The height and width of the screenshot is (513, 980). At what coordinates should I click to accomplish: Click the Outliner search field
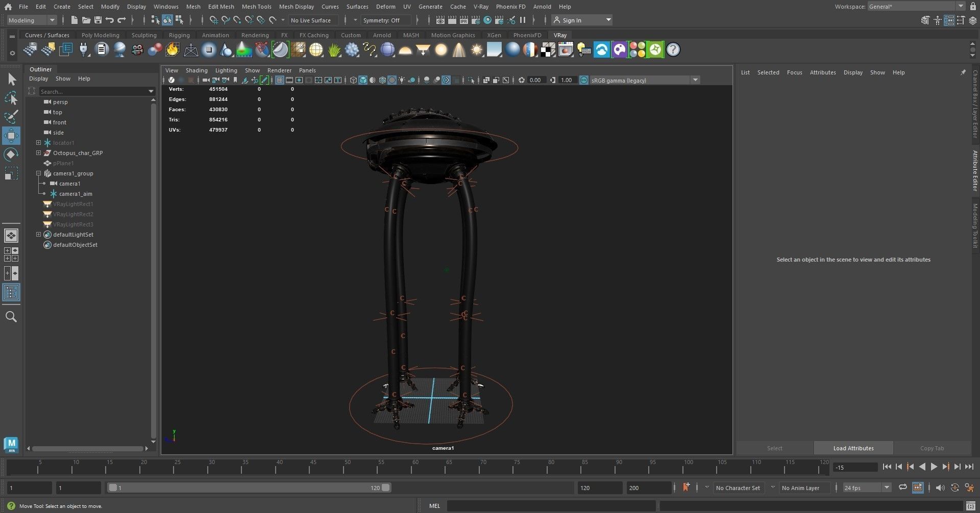pyautogui.click(x=97, y=91)
